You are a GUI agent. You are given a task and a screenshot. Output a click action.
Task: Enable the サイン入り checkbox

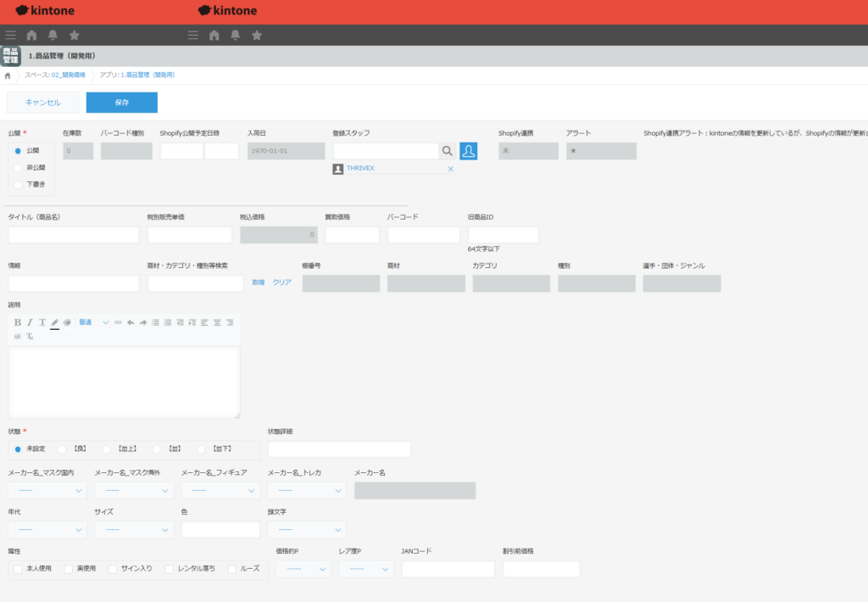click(x=113, y=568)
